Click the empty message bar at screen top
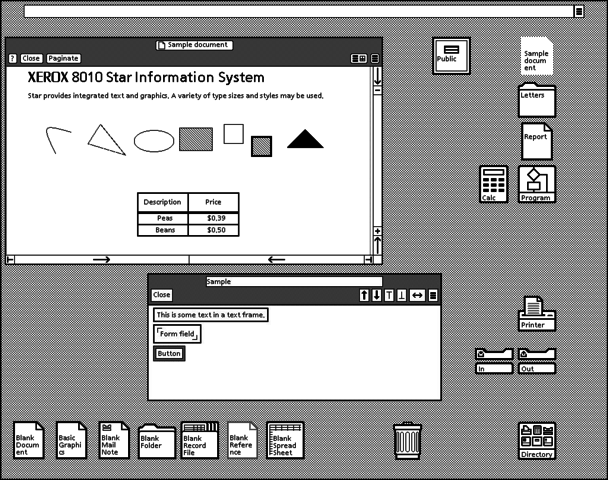608x480 pixels. [x=299, y=12]
